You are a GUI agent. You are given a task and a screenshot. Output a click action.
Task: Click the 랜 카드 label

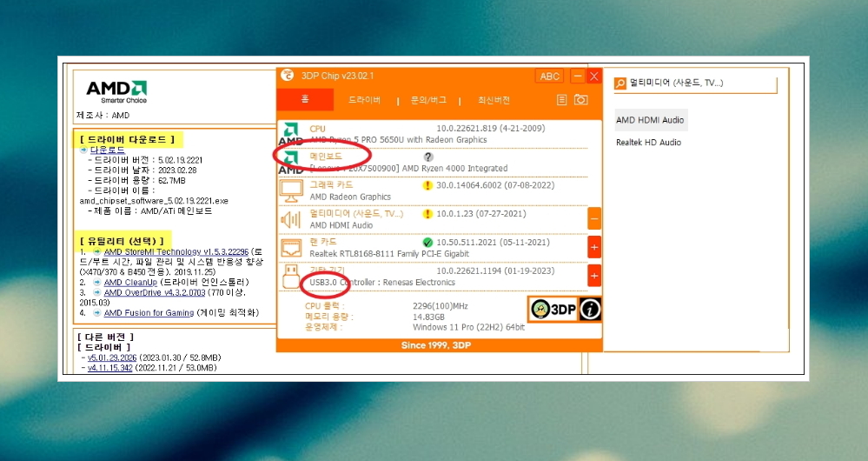pos(322,242)
